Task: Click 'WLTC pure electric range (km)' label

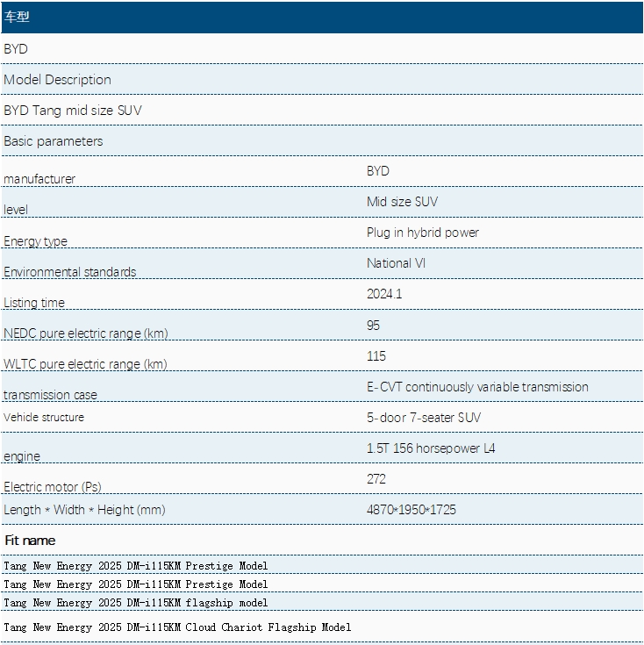Action: pos(85,364)
